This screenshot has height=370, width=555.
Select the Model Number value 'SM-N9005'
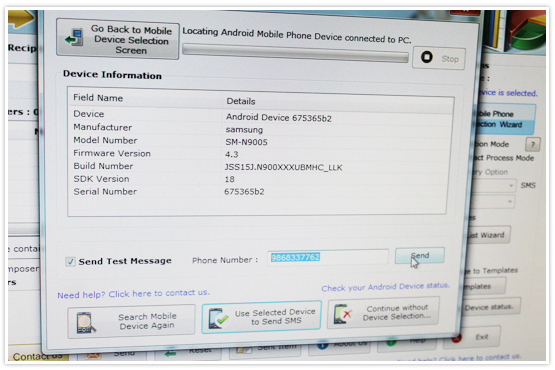coord(246,142)
